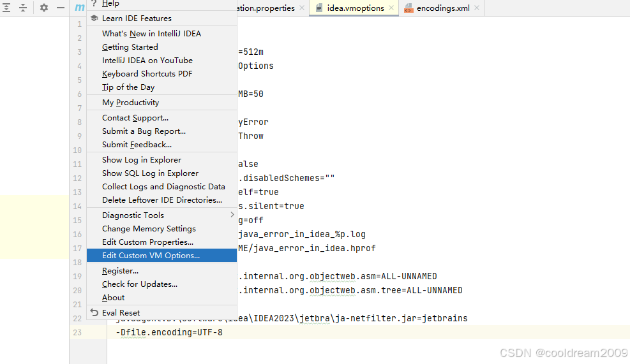Select Show Log in Explorer

(161, 160)
